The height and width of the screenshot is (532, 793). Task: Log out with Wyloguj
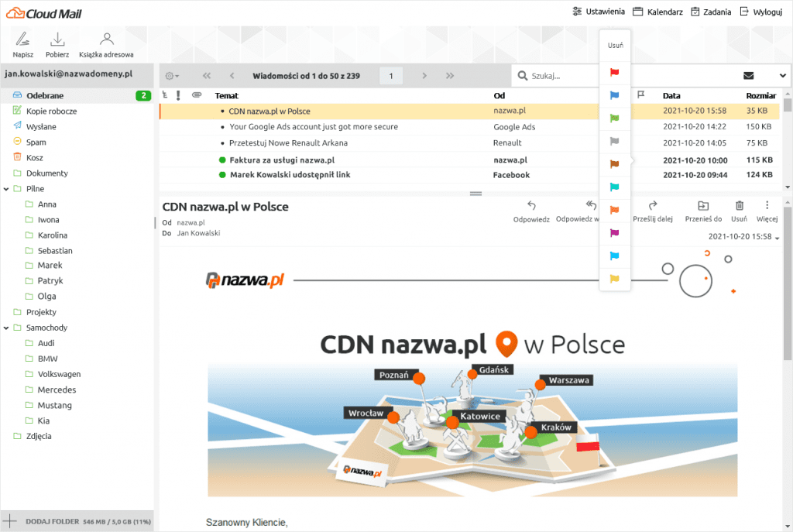761,12
